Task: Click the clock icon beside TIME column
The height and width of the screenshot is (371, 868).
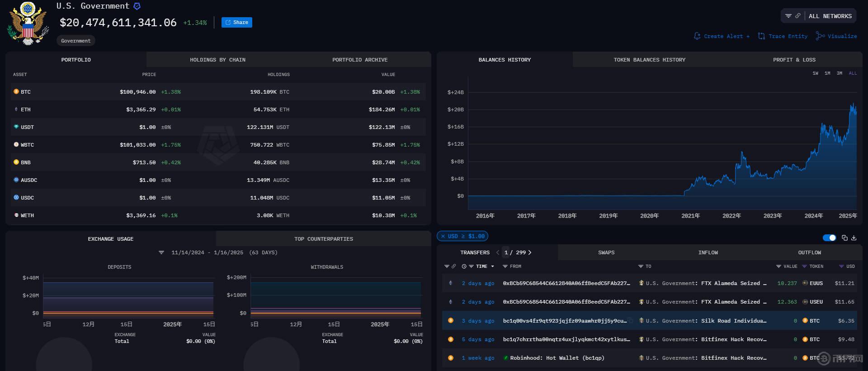Action: tap(464, 266)
